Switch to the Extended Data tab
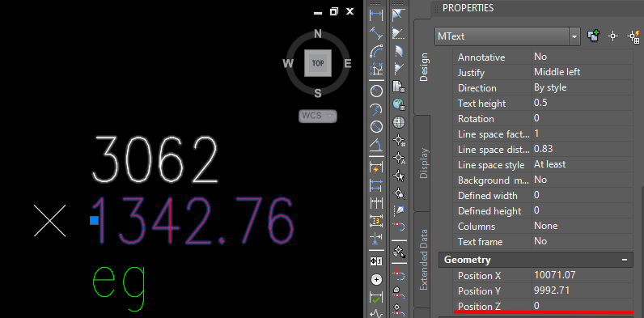Image resolution: width=644 pixels, height=318 pixels. click(423, 260)
